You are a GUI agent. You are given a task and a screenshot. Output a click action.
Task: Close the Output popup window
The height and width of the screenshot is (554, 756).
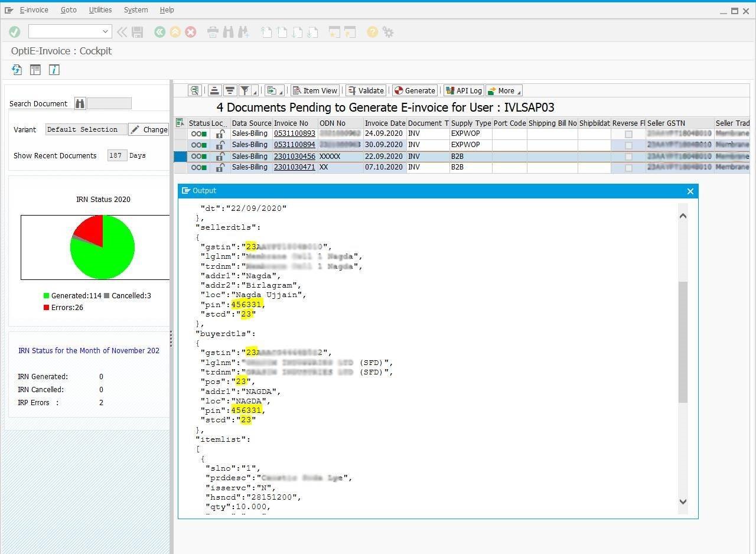[690, 191]
